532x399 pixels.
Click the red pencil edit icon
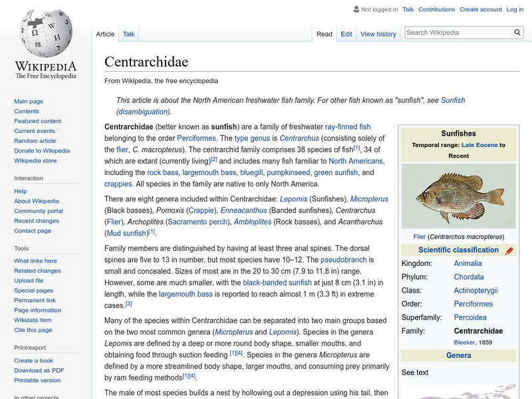tap(509, 251)
